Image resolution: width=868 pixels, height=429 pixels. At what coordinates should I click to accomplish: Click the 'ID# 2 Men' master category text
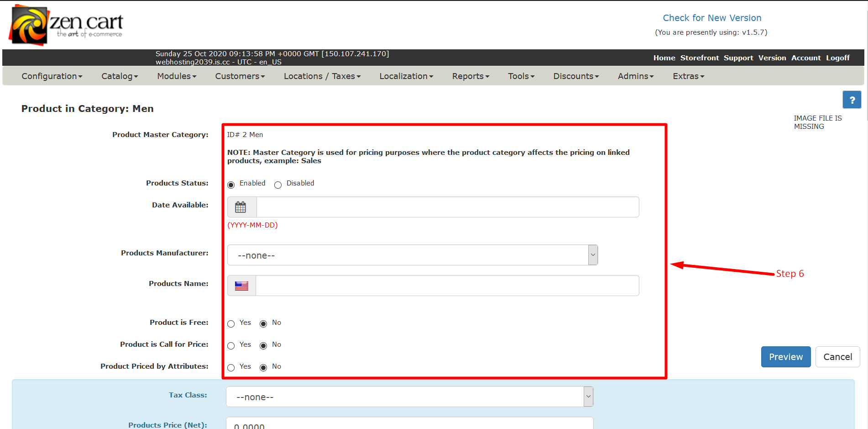[245, 135]
